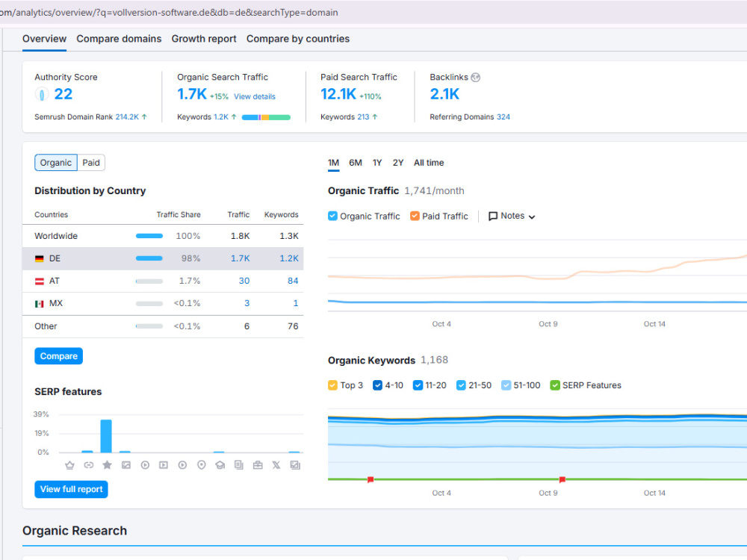Click the Worldwide row label
Screen dimensions: 747x560
(56, 236)
